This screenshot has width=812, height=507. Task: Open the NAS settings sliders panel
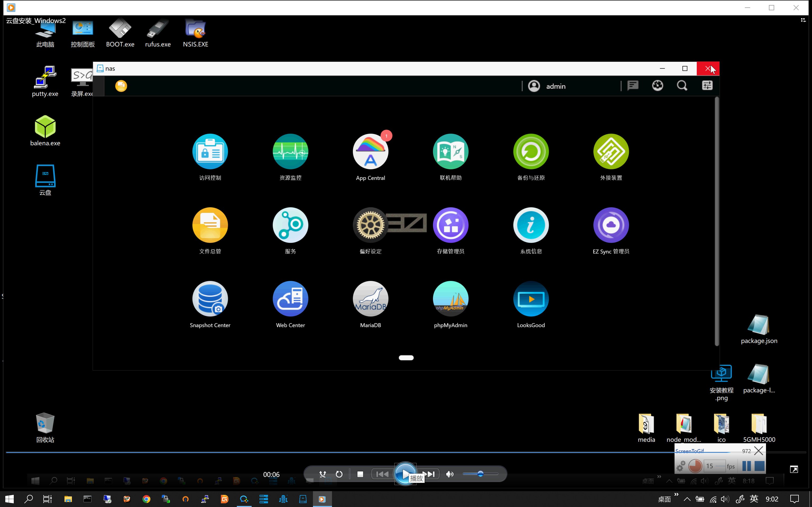[x=707, y=86]
